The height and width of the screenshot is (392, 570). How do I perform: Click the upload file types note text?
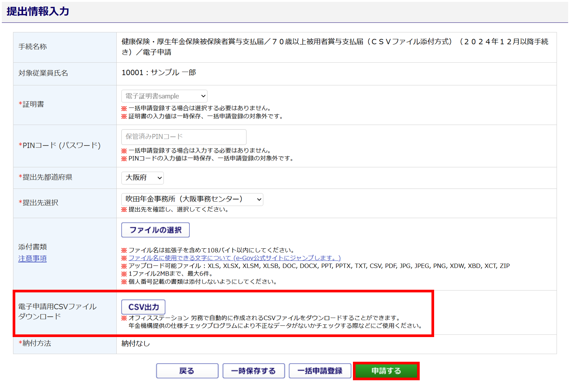tap(319, 266)
